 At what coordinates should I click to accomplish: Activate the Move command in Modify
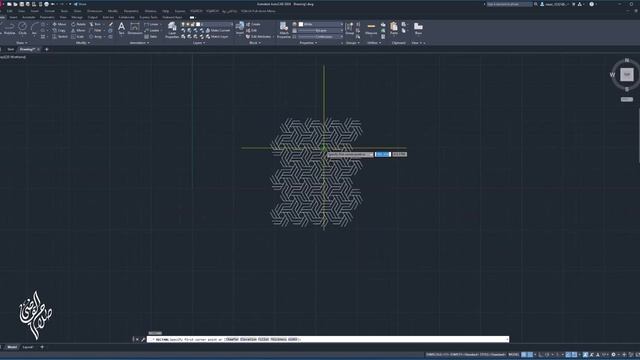coord(59,24)
